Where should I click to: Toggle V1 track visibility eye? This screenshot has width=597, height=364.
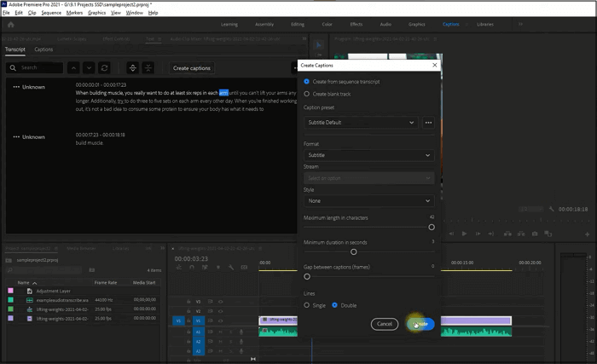click(220, 321)
